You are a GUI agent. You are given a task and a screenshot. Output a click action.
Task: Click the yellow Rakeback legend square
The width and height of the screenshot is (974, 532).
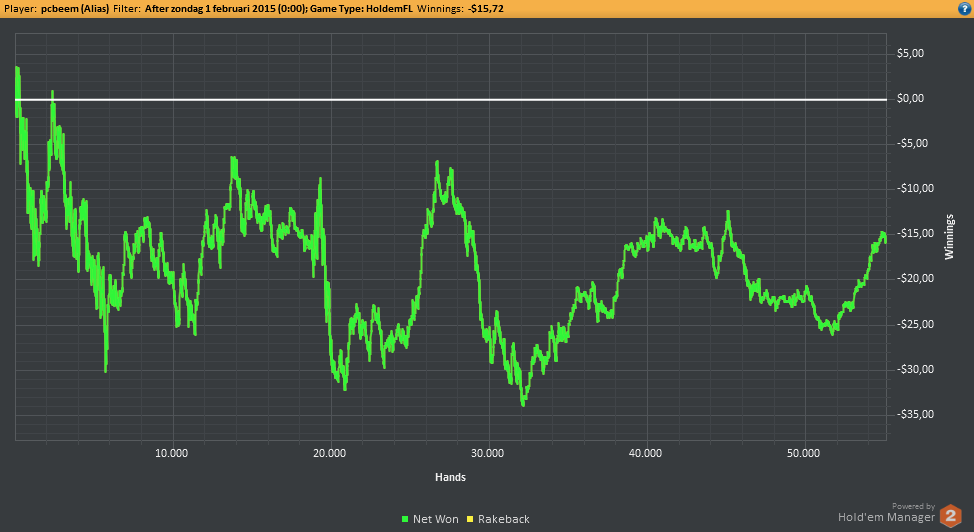pos(470,519)
